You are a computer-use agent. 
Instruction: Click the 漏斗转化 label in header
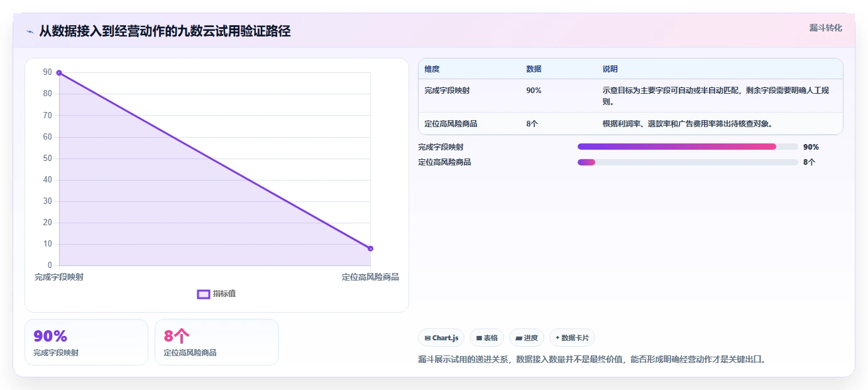click(x=825, y=28)
